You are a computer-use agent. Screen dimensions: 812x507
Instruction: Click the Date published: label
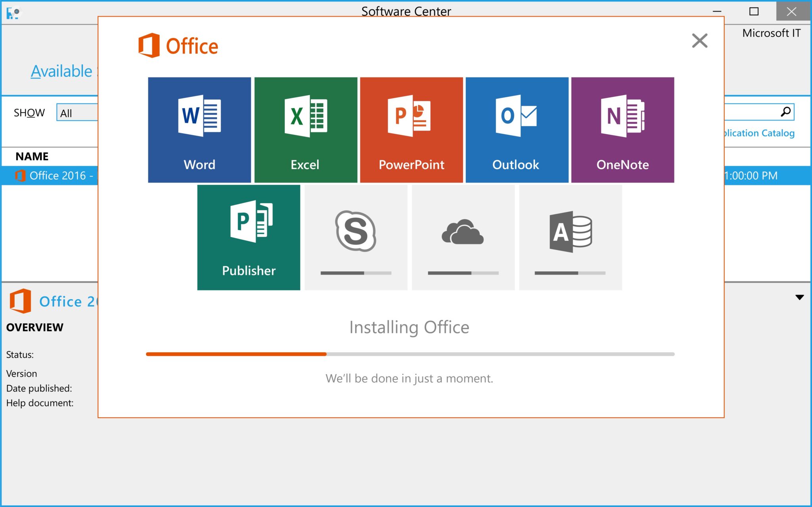tap(39, 388)
